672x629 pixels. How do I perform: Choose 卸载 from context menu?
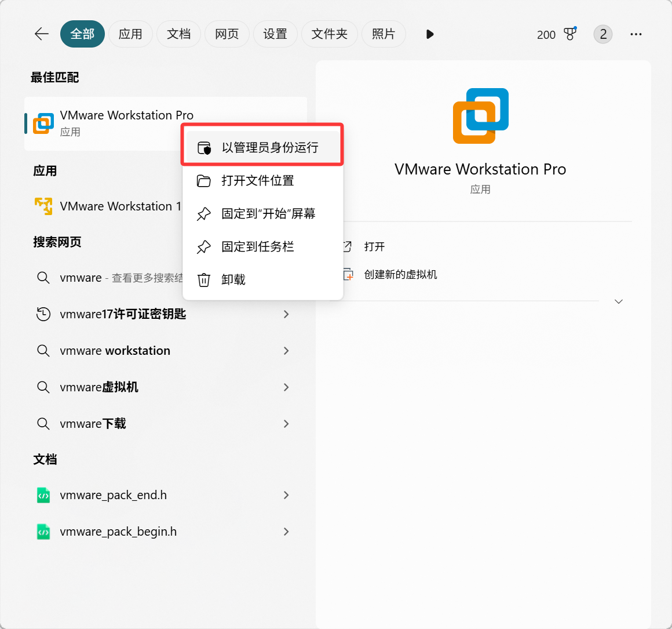pyautogui.click(x=262, y=279)
